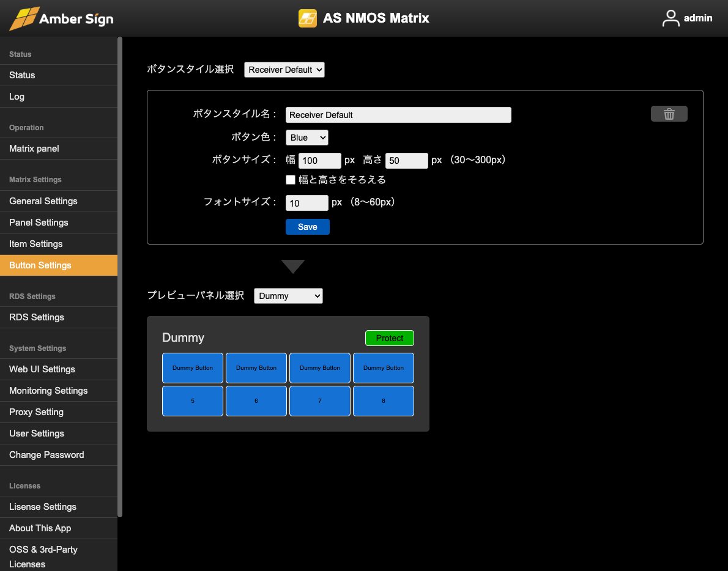Click the font size input field

tap(306, 203)
